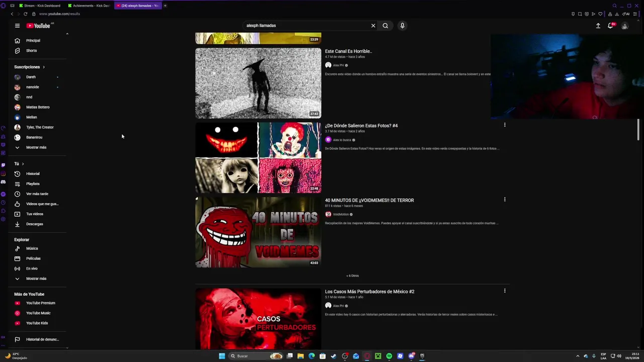Screen dimensions: 644x362
Task: Open options menu for Los Casos Más Perturbadores
Action: click(x=505, y=291)
